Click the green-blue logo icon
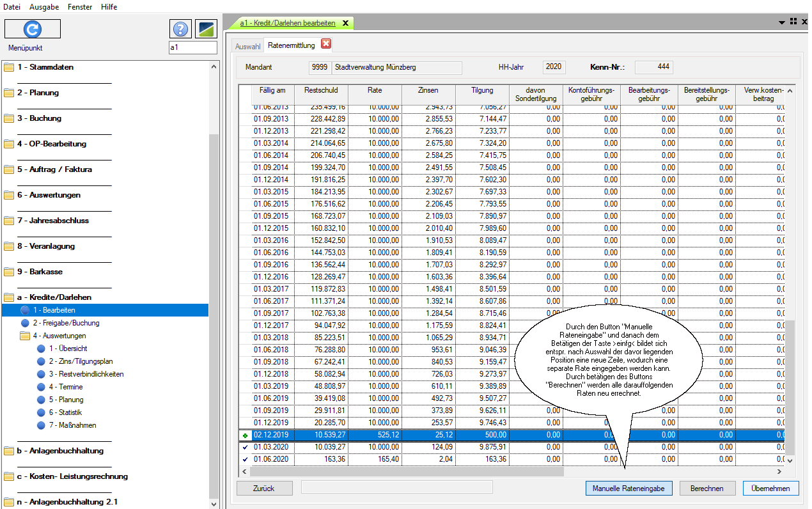This screenshot has height=509, width=812. (206, 29)
